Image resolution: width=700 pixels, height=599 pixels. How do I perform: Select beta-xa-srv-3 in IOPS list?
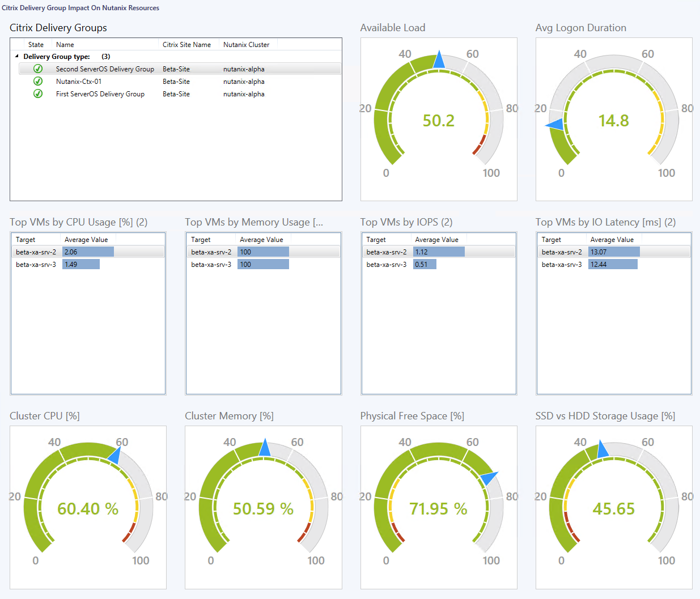point(387,265)
